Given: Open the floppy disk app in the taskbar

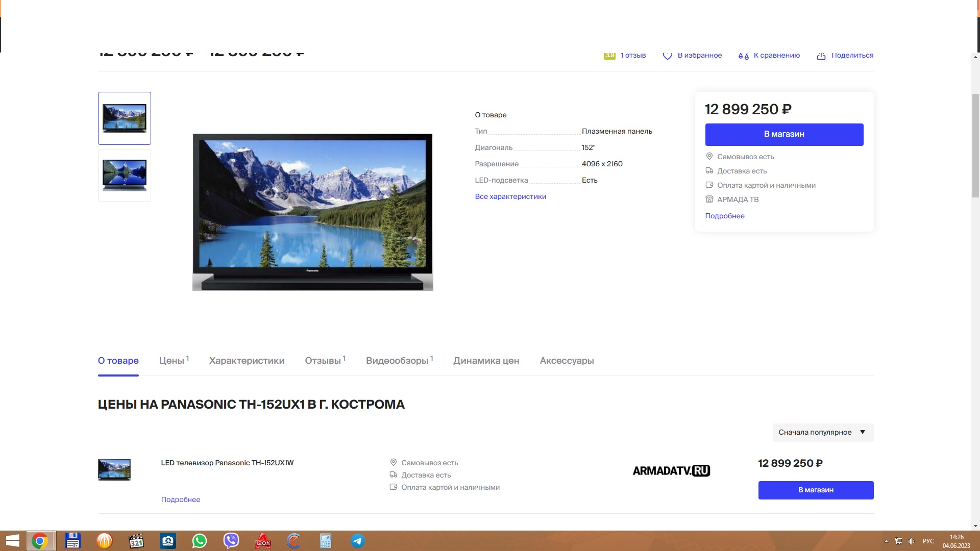Looking at the screenshot, I should [73, 541].
